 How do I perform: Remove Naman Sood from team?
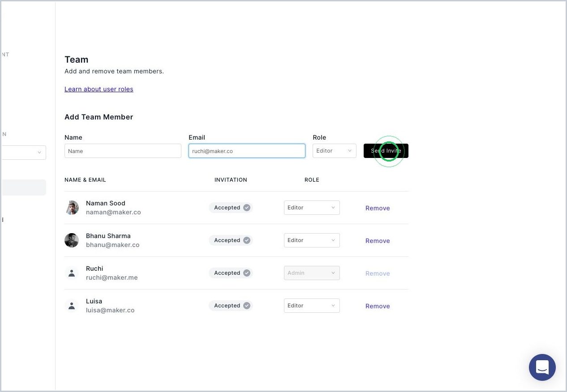click(378, 208)
